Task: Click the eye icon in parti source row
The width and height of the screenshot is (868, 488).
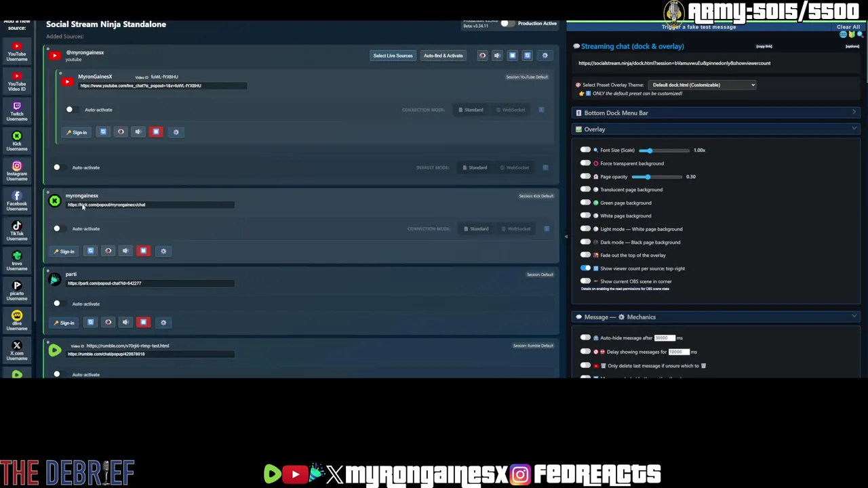Action: click(108, 322)
